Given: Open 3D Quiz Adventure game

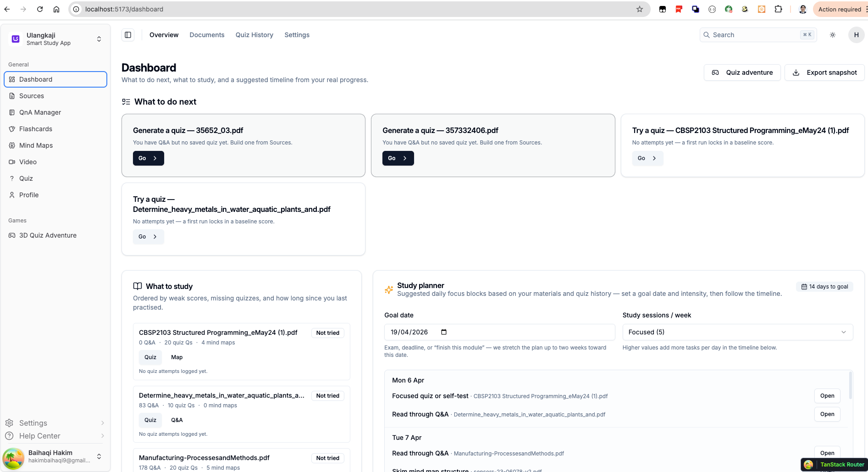Looking at the screenshot, I should pos(48,235).
